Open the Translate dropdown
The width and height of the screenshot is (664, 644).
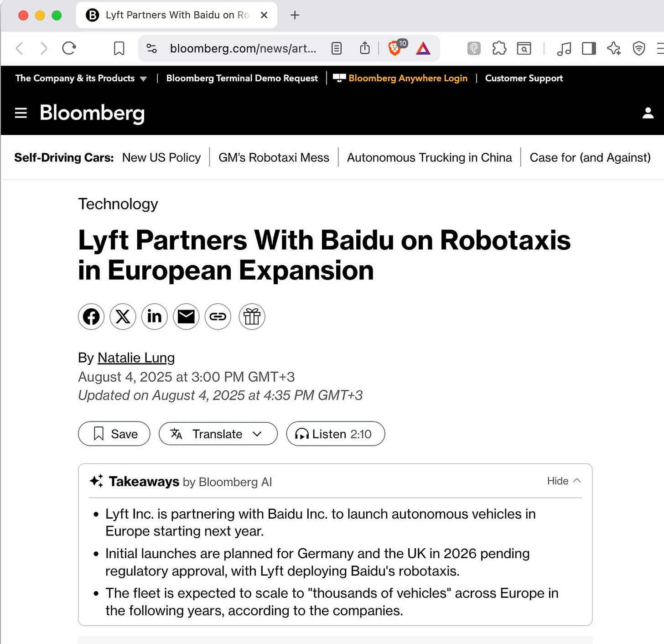coord(218,434)
